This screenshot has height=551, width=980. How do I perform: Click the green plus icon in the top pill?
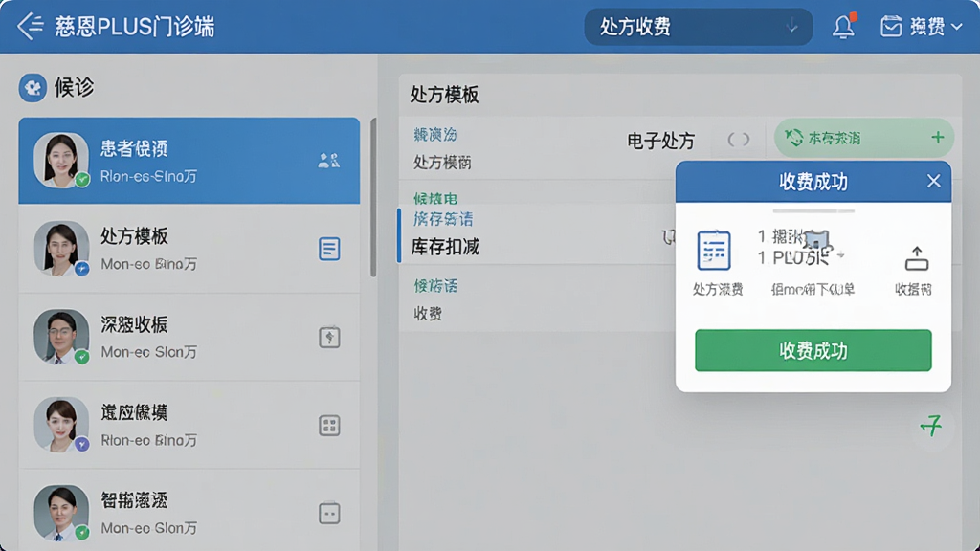938,138
